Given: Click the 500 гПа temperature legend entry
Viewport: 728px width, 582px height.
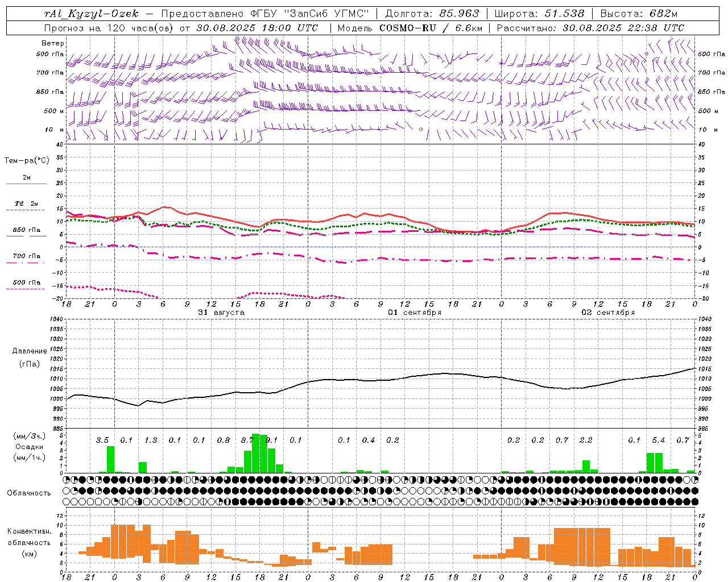Looking at the screenshot, I should coord(27,282).
